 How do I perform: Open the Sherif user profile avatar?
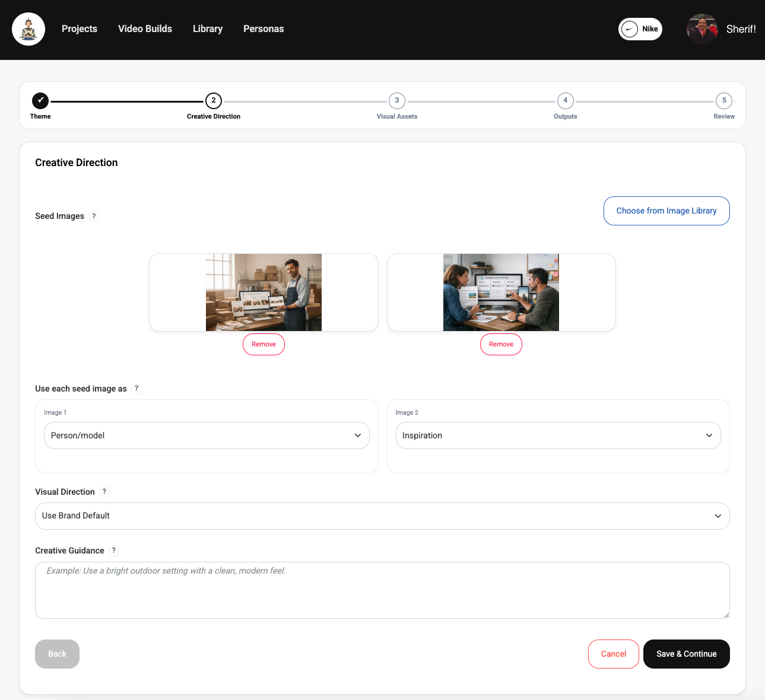click(x=702, y=29)
